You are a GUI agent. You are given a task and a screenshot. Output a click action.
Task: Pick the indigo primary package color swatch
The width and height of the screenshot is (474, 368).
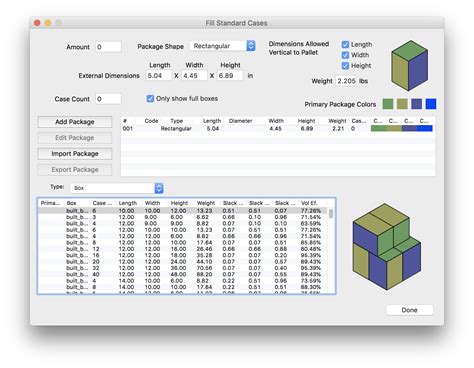point(416,104)
